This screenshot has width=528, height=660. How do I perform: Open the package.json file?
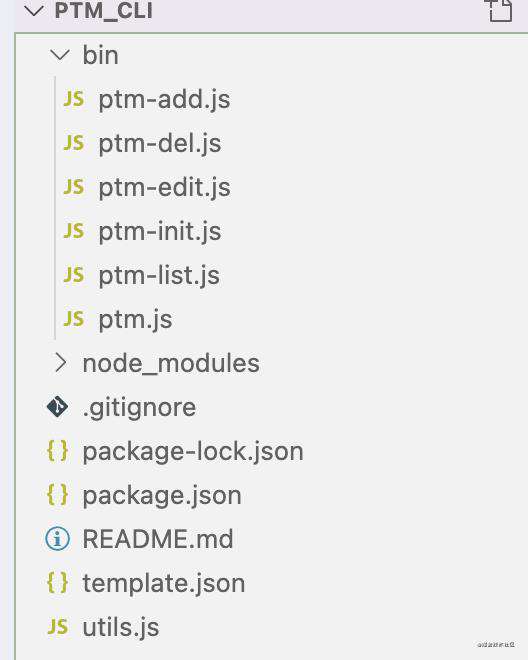pyautogui.click(x=162, y=495)
